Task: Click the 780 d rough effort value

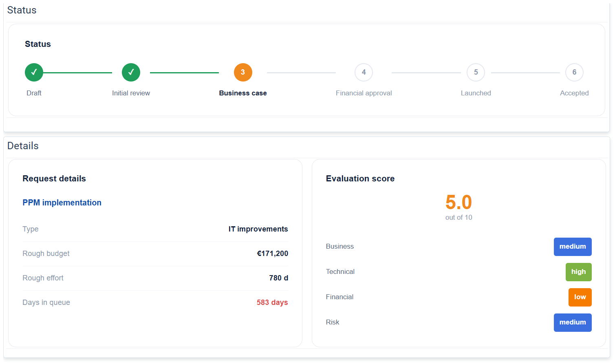Action: pos(278,278)
